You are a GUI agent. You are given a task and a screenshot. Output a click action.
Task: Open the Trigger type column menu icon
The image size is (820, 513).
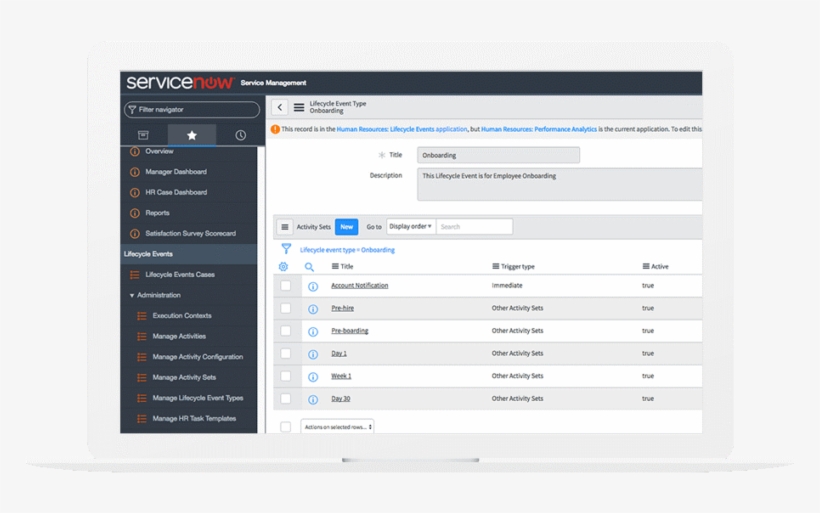[495, 266]
